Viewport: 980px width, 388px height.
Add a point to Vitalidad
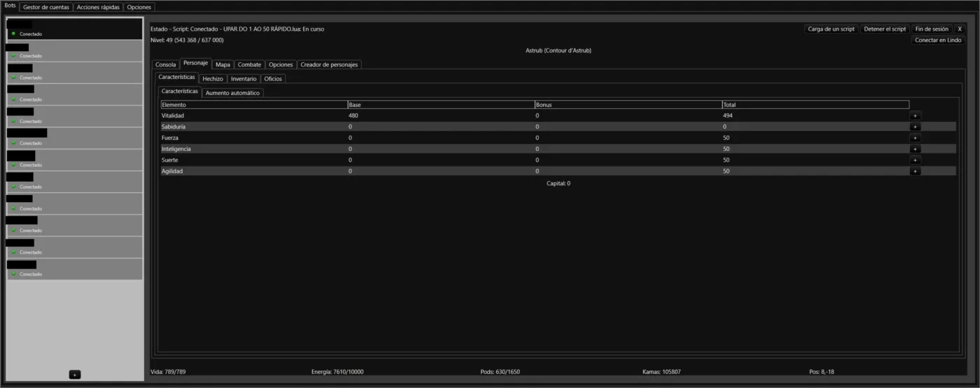915,115
